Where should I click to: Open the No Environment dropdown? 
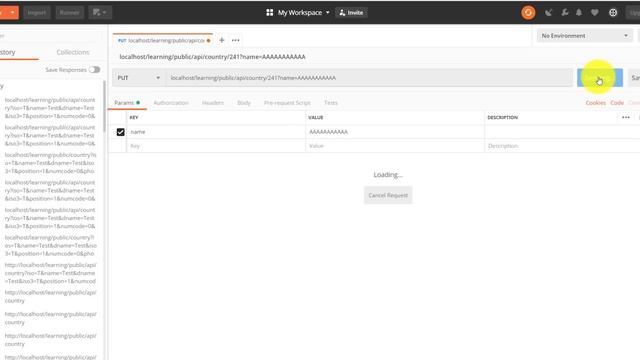[x=584, y=36]
